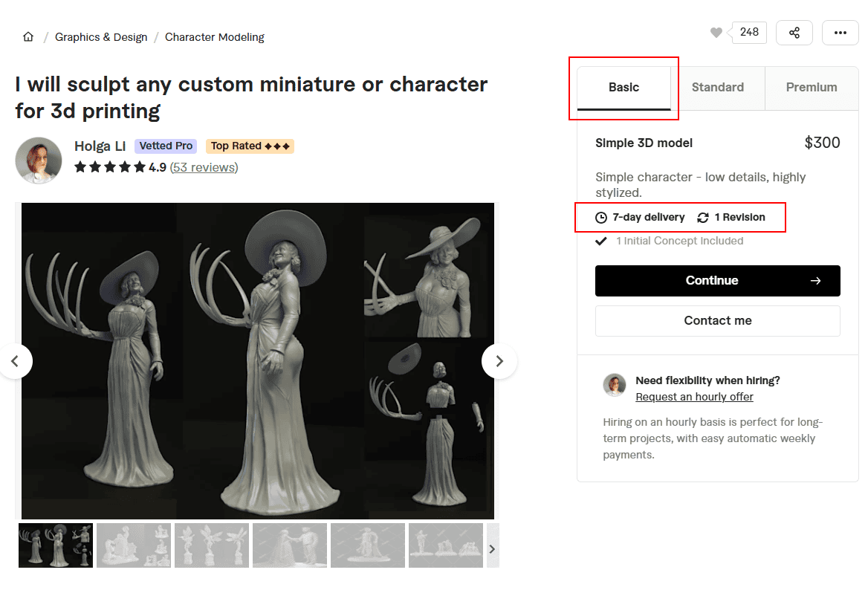Select the second gallery thumbnail
Image resolution: width=868 pixels, height=590 pixels.
click(134, 545)
